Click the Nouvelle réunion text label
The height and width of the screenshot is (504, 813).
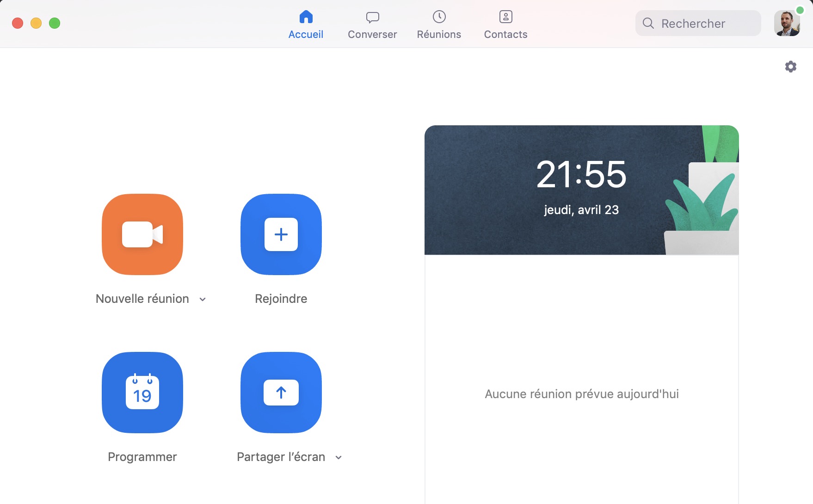[x=142, y=299]
